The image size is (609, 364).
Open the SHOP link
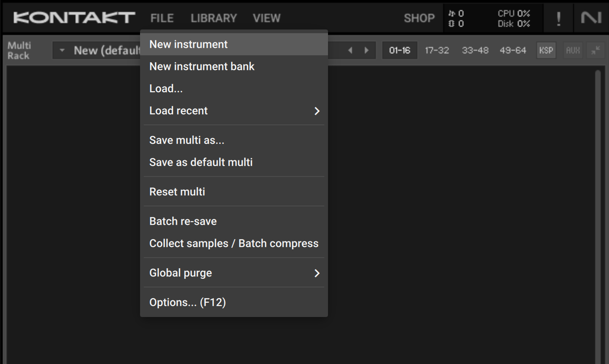419,18
